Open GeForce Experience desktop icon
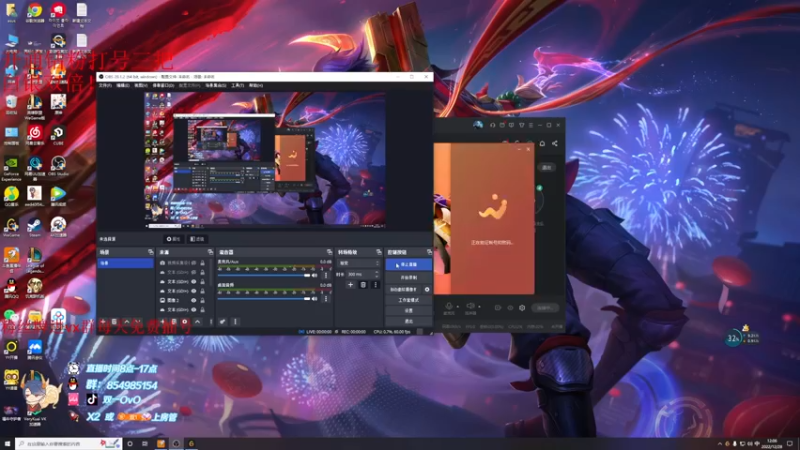The height and width of the screenshot is (450, 800). point(11,166)
